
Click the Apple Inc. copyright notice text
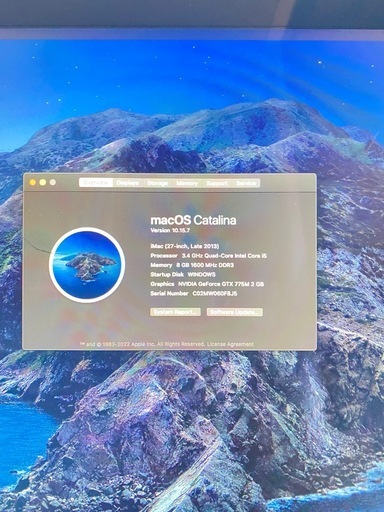pyautogui.click(x=142, y=344)
